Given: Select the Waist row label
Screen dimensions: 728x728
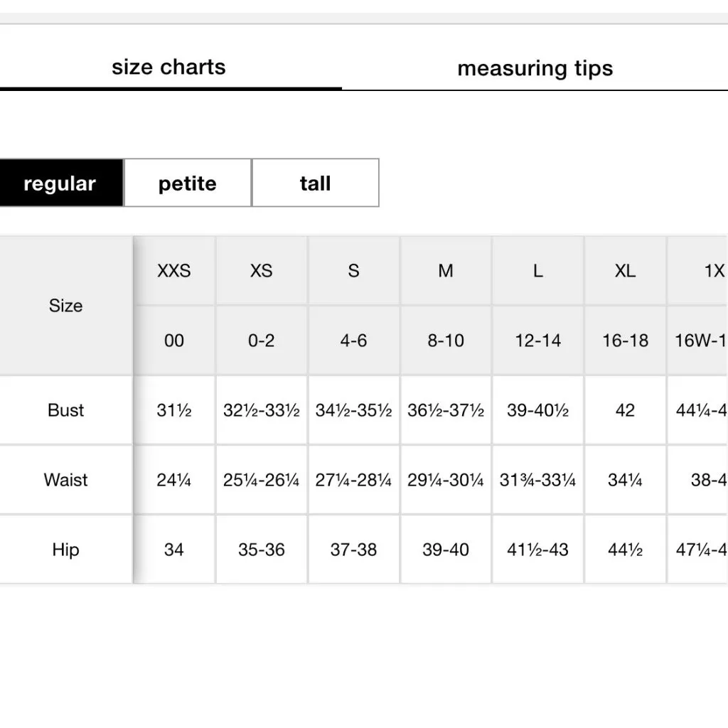Looking at the screenshot, I should (65, 480).
